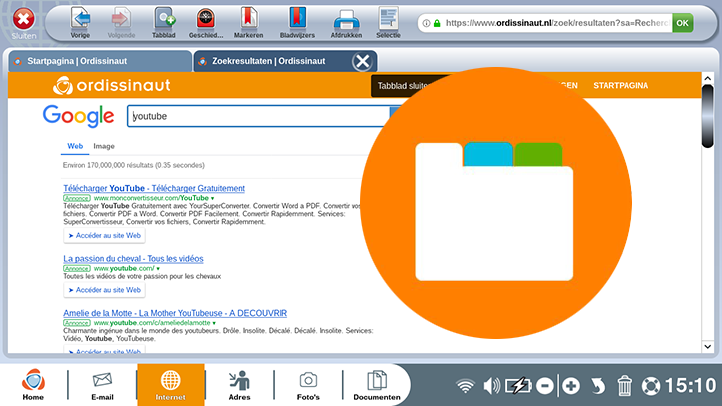Click the page scrollbar up arrow
This screenshot has width=722, height=406.
click(x=708, y=79)
